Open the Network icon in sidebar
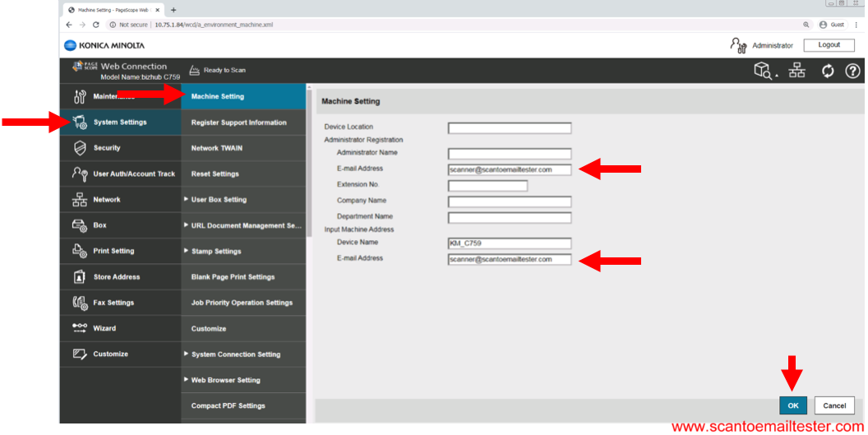The height and width of the screenshot is (435, 868). point(80,200)
